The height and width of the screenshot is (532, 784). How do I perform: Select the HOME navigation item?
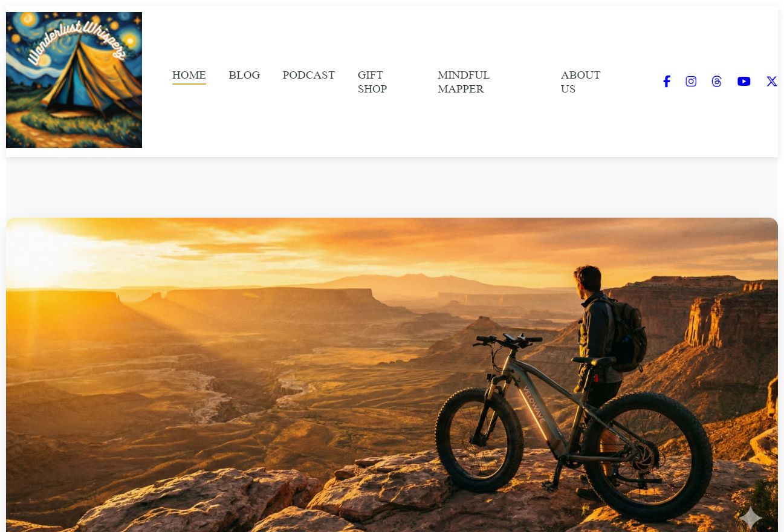click(x=189, y=75)
